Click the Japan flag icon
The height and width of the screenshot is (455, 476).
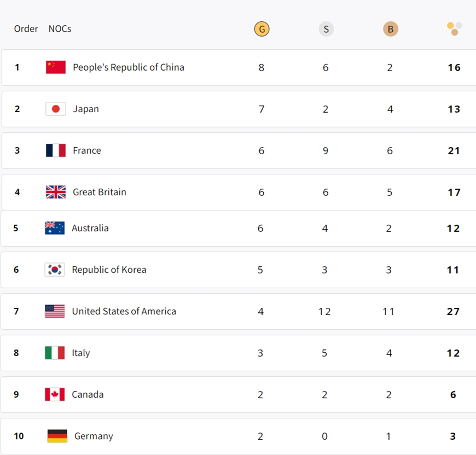tap(56, 109)
